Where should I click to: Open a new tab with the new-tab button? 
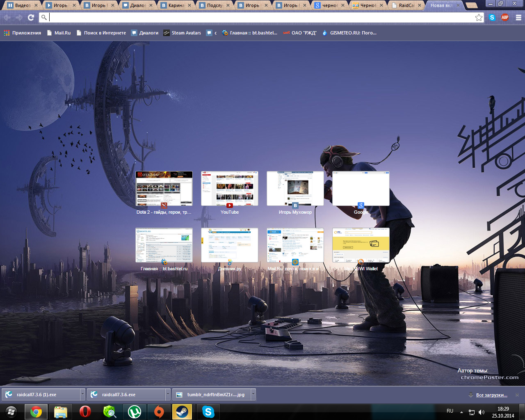point(472,5)
